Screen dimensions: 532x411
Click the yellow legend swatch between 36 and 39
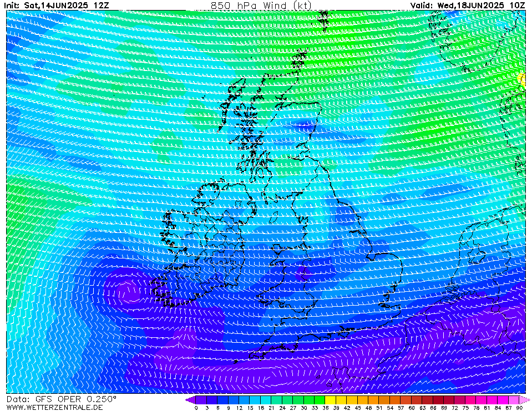click(331, 400)
